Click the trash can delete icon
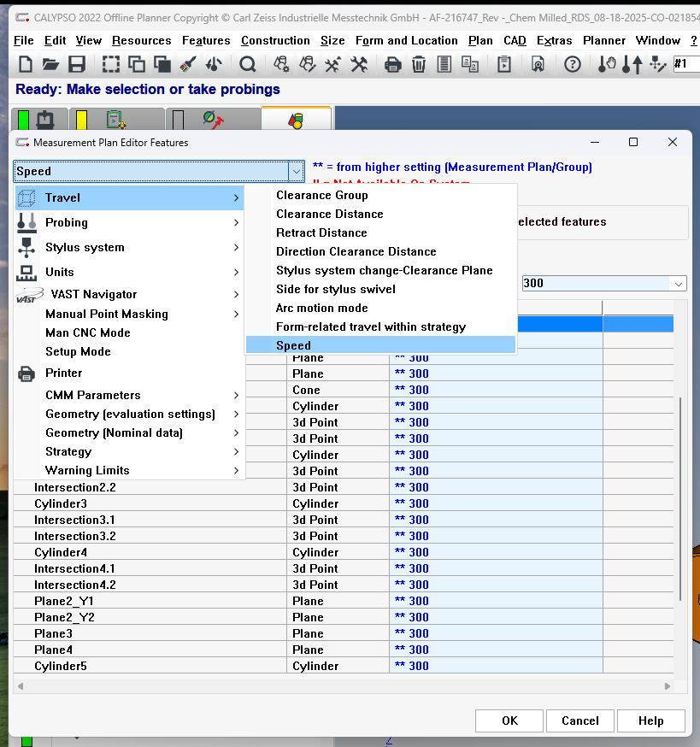This screenshot has width=700, height=747. pos(418,64)
